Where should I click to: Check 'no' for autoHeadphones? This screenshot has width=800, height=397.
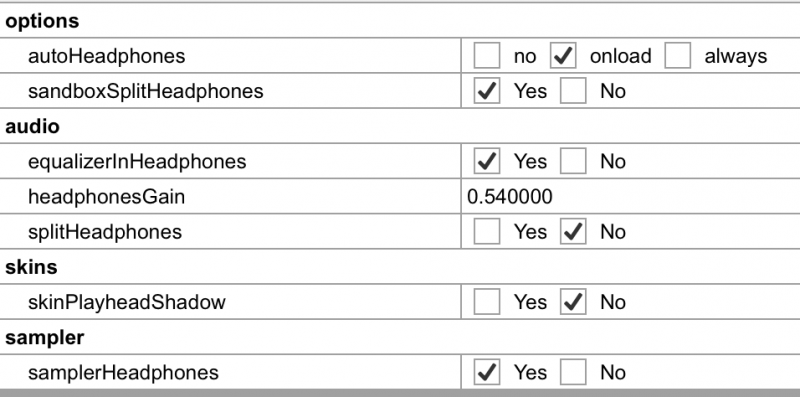click(x=487, y=56)
